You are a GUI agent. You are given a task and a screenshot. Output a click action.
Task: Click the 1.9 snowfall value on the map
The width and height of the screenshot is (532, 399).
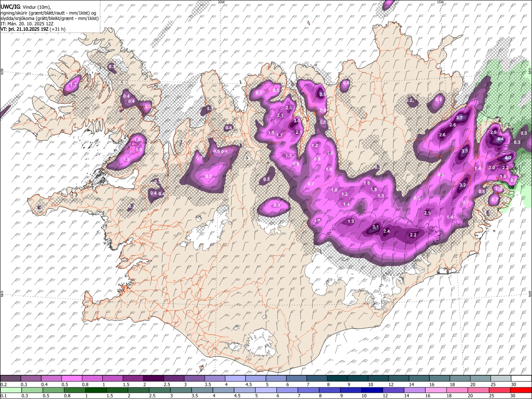click(351, 221)
